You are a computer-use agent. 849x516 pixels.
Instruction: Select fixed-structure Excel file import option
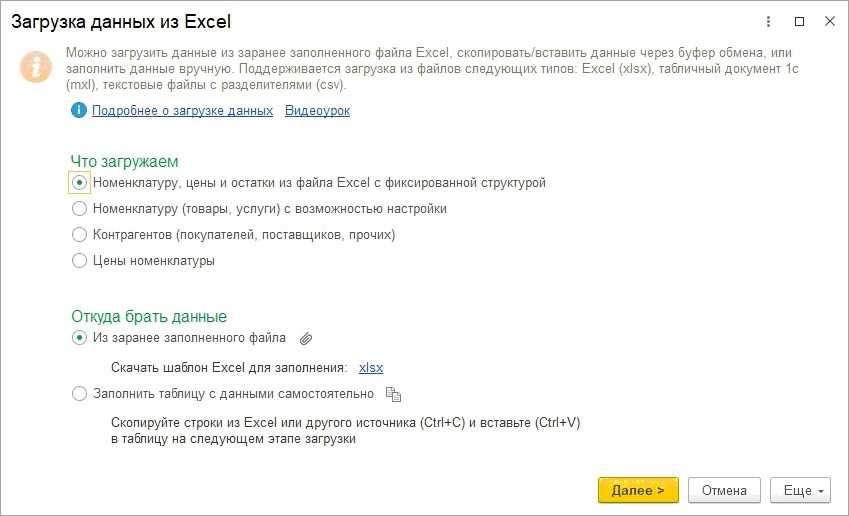(80, 183)
